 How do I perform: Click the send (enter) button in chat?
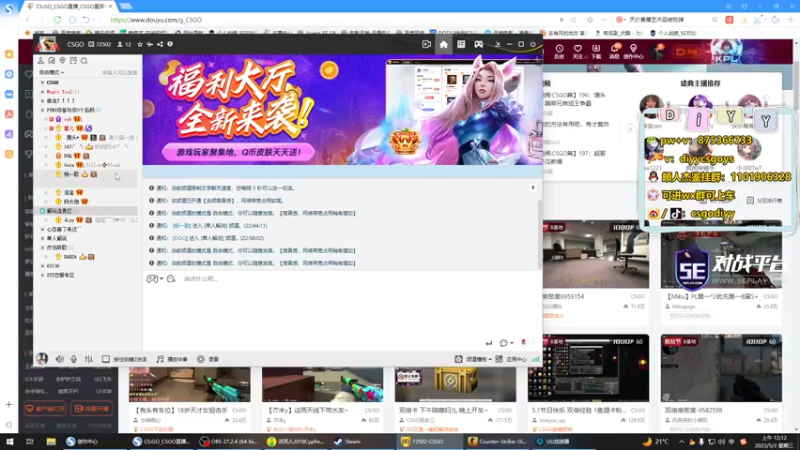[x=489, y=343]
